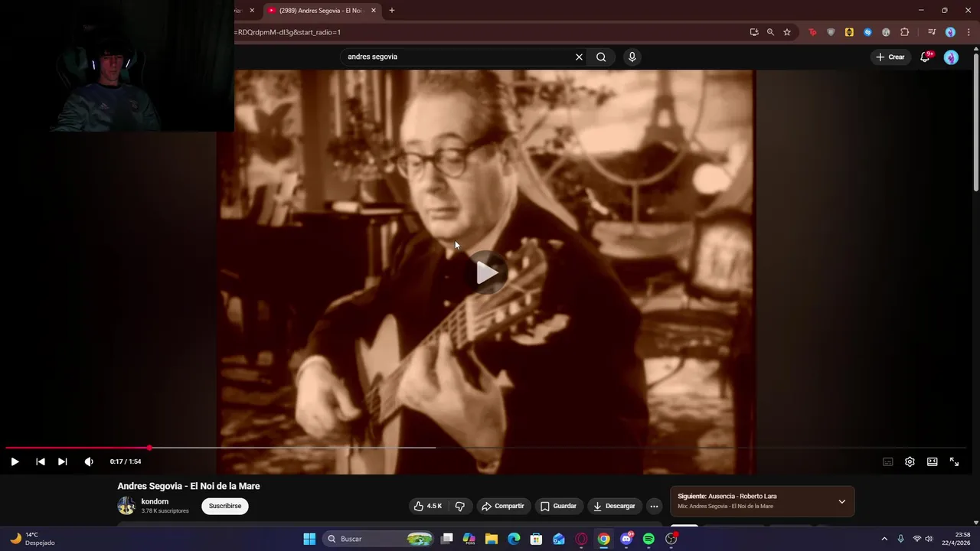
Task: Launch Microsoft 365 from taskbar
Action: [469, 539]
